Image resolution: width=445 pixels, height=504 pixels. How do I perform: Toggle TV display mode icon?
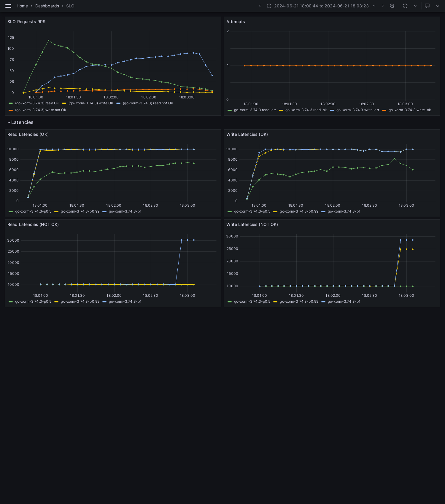427,6
